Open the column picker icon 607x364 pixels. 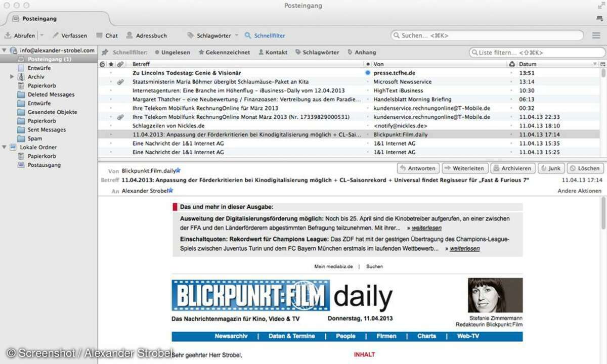click(x=602, y=64)
